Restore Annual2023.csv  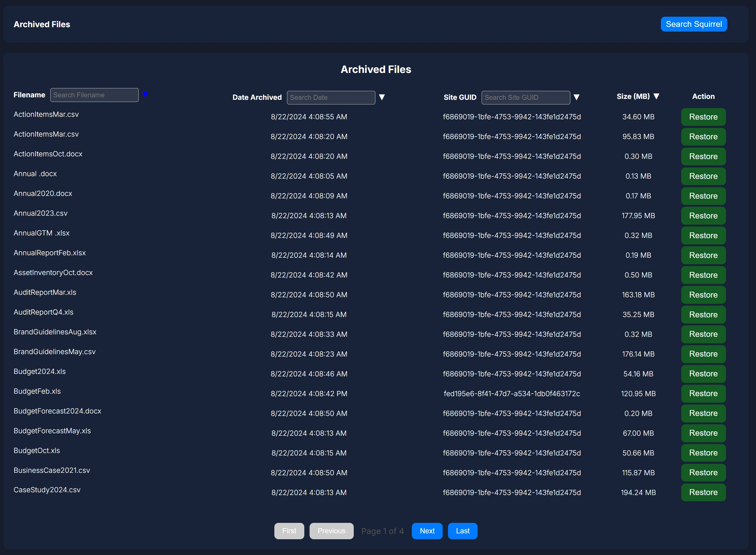tap(703, 216)
